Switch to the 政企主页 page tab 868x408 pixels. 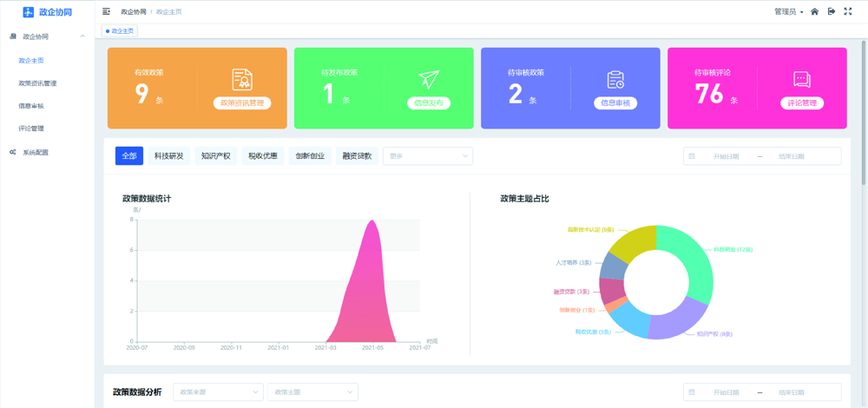121,31
